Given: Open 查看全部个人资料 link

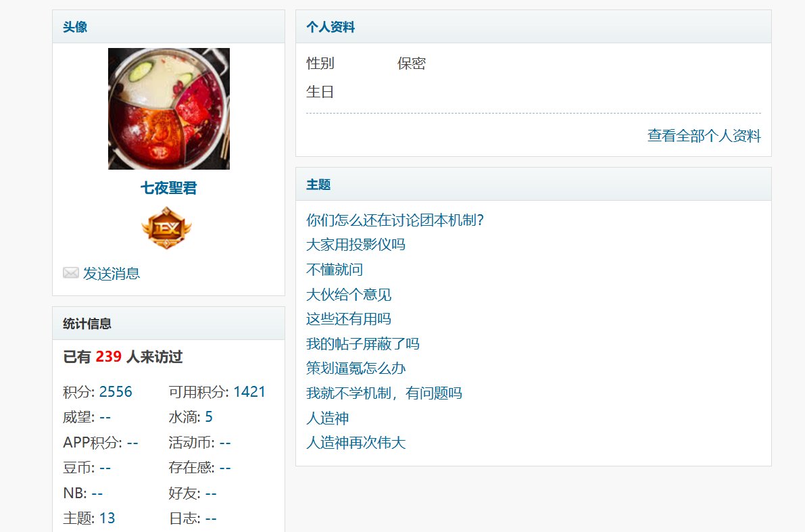Looking at the screenshot, I should click(x=704, y=136).
